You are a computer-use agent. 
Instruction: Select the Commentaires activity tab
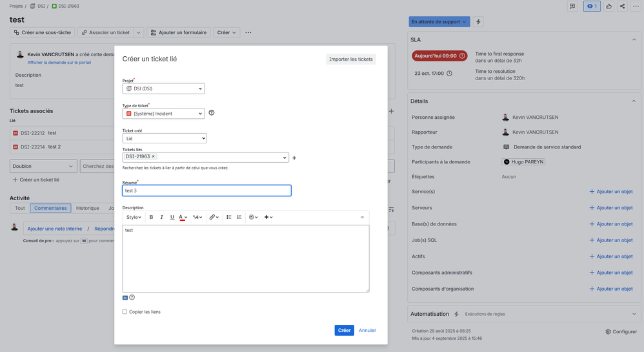coord(50,208)
